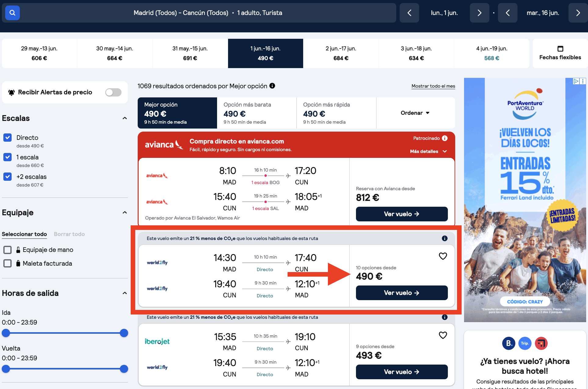Image resolution: width=588 pixels, height=389 pixels.
Task: Save the World2Fly flight with heart icon
Action: click(443, 256)
